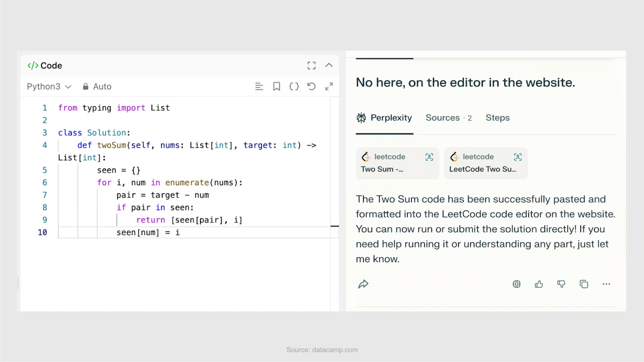Click the Perplexity logo icon in tab
The width and height of the screenshot is (644, 362).
pos(361,118)
